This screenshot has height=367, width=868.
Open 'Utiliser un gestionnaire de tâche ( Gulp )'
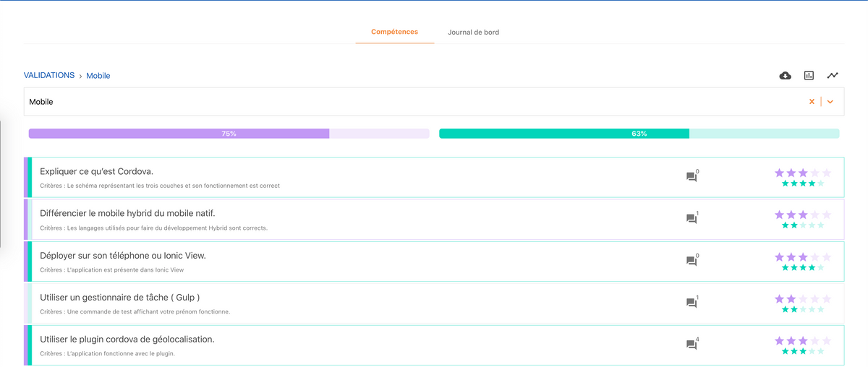(120, 297)
